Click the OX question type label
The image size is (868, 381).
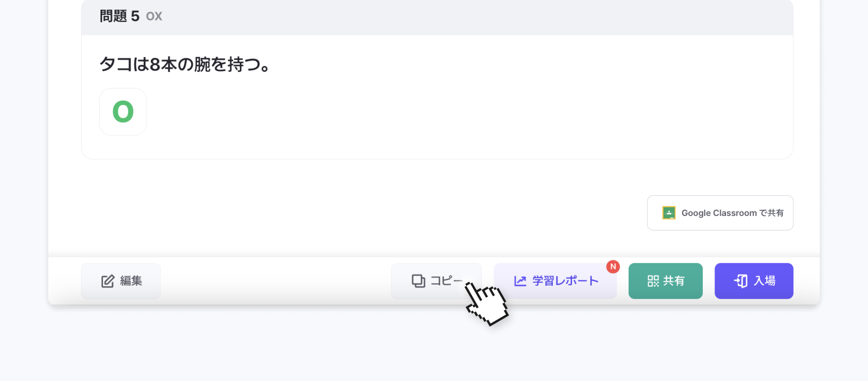point(154,17)
